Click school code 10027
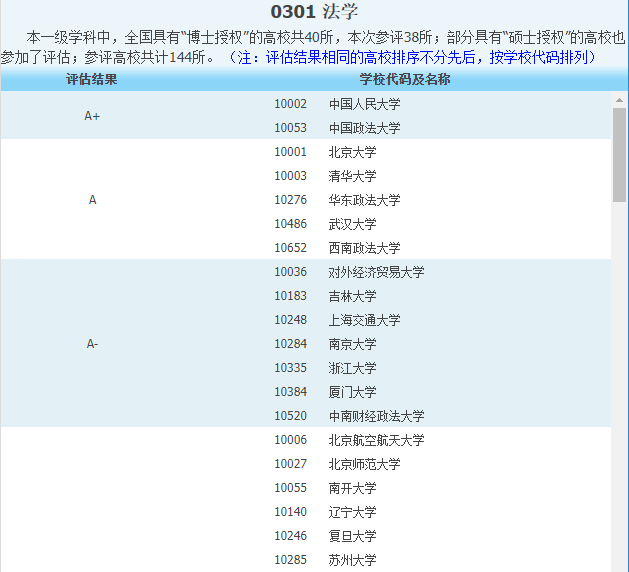The image size is (629, 572). click(290, 464)
